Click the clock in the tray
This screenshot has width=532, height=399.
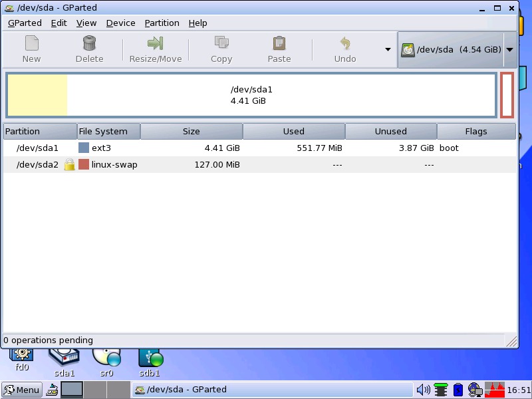pyautogui.click(x=519, y=390)
